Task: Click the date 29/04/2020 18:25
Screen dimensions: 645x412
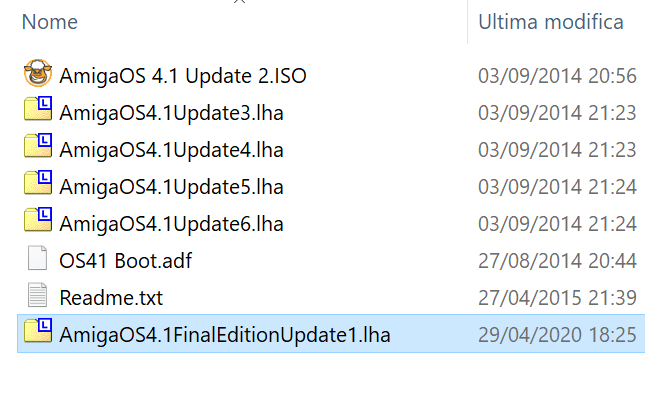Action: [557, 334]
